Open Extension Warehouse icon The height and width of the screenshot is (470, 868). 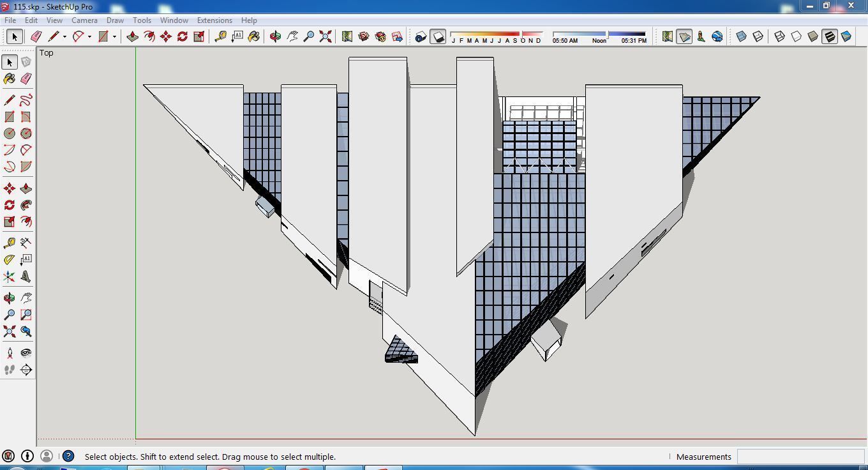click(380, 37)
